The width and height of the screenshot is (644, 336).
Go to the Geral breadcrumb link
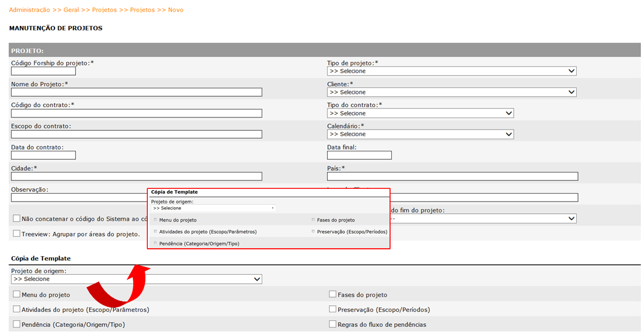(x=71, y=10)
